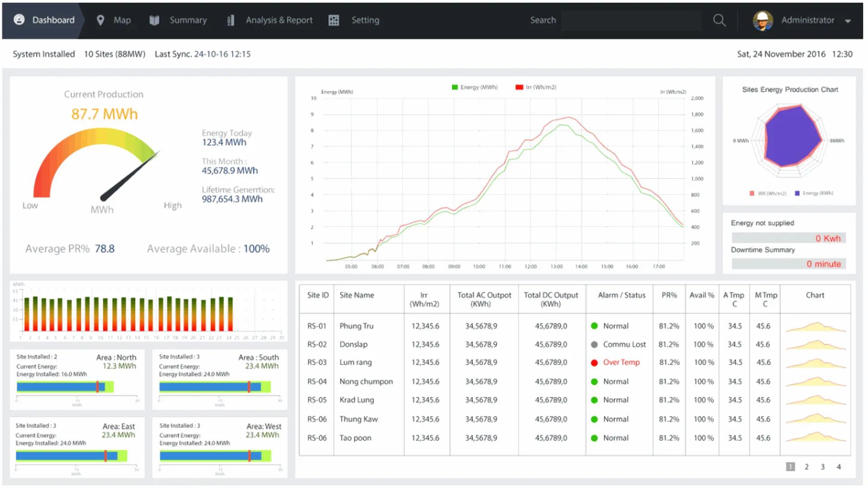Click the Dashboard home icon
Viewport: 868px width, 489px height.
[x=19, y=19]
